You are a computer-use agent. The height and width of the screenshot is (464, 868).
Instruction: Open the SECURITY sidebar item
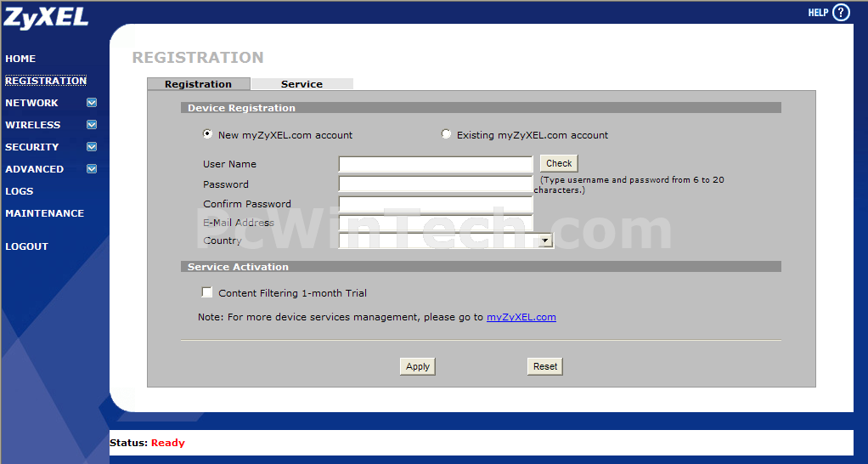tap(31, 147)
